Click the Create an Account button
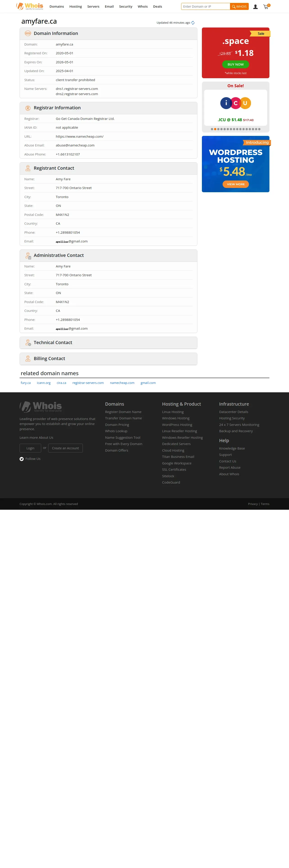 click(65, 448)
